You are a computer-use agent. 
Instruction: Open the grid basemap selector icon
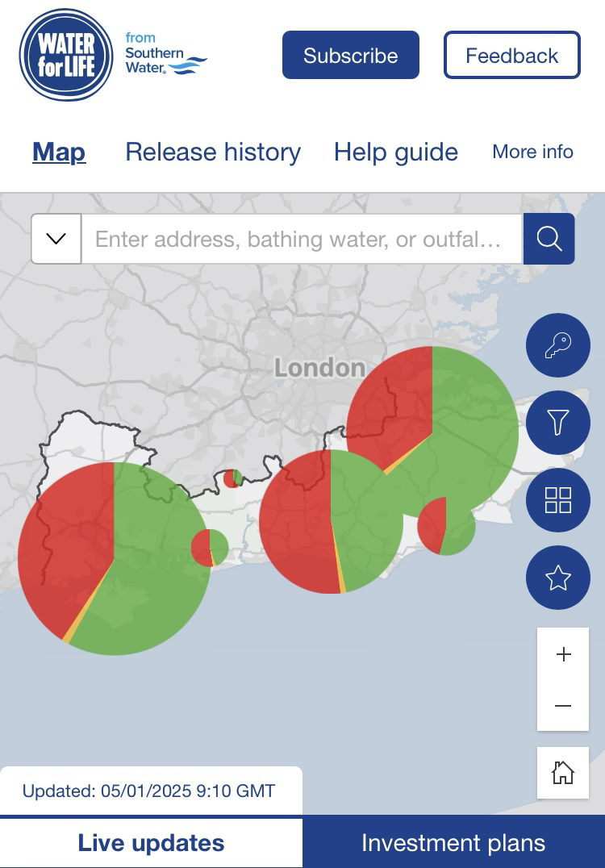click(x=558, y=500)
